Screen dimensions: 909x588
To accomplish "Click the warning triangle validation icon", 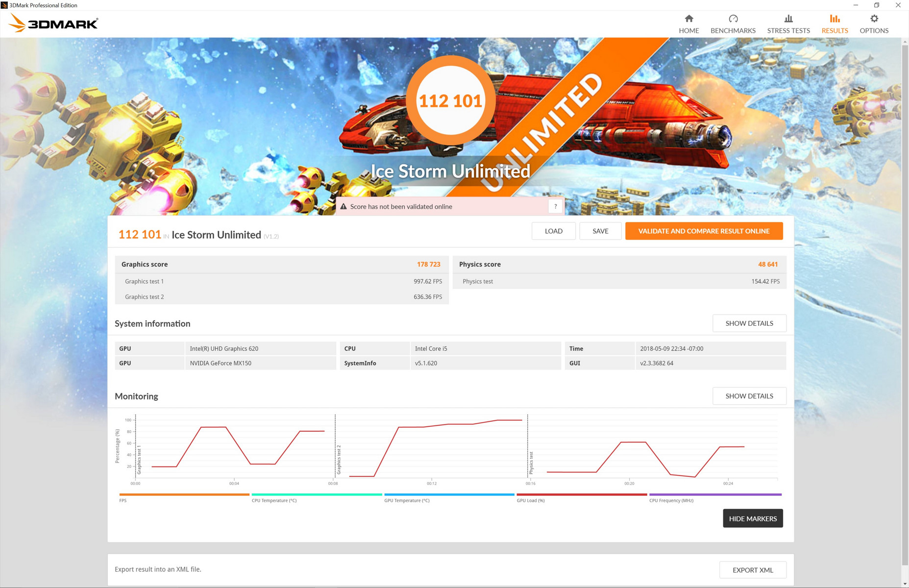I will tap(344, 207).
